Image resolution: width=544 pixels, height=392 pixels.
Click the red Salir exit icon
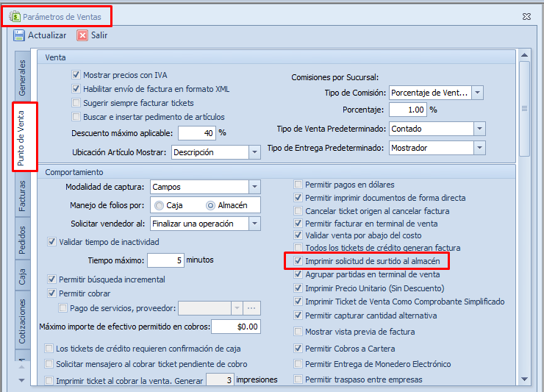click(82, 35)
